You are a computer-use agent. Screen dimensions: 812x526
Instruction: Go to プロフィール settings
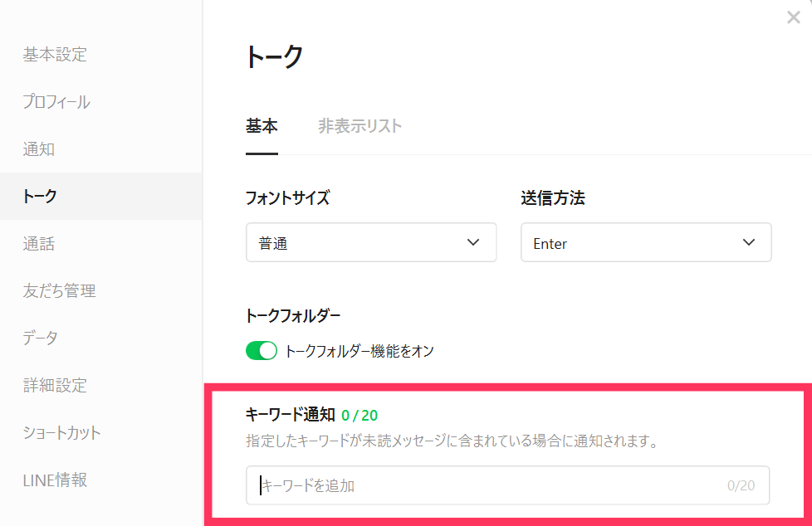point(56,102)
